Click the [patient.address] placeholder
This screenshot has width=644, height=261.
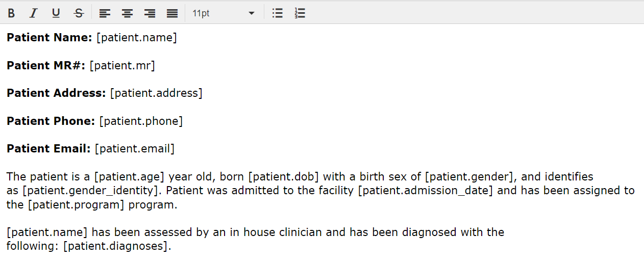156,93
